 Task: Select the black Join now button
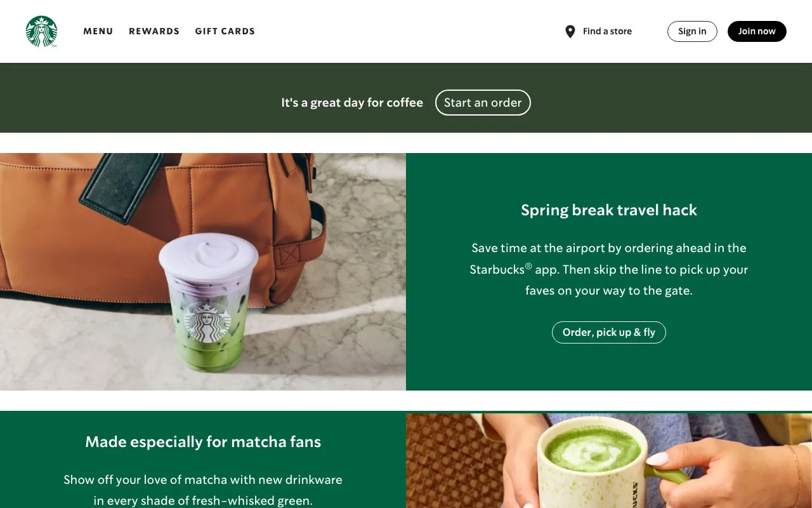coord(757,31)
